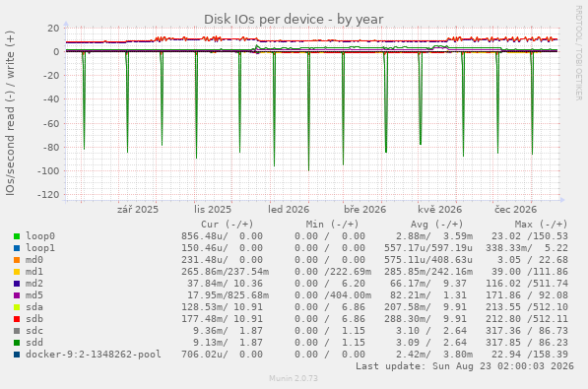Click the chart title 'Disk IOs per device - by year'
The image size is (588, 389).
[x=294, y=19]
